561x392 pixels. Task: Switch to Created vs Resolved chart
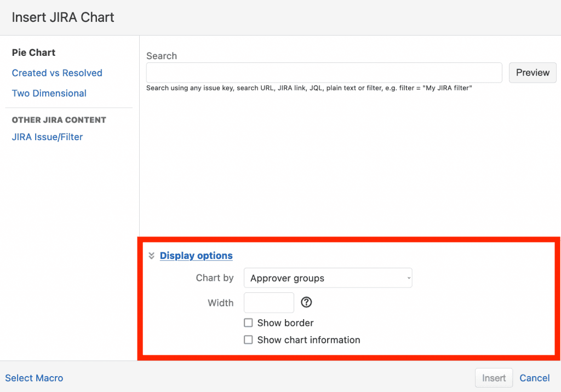tap(57, 73)
